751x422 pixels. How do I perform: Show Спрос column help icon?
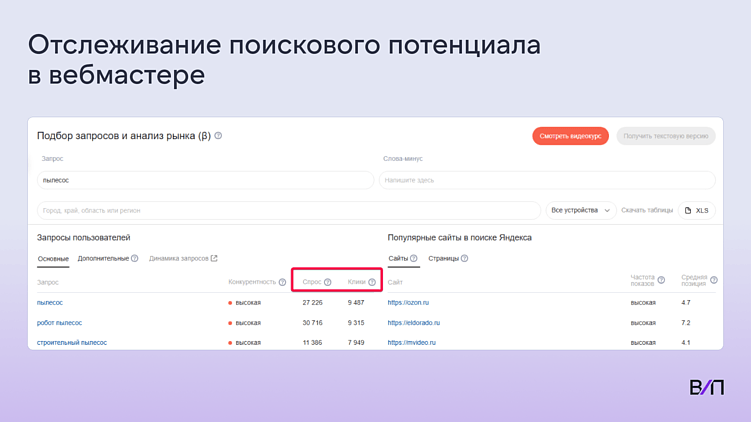328,282
